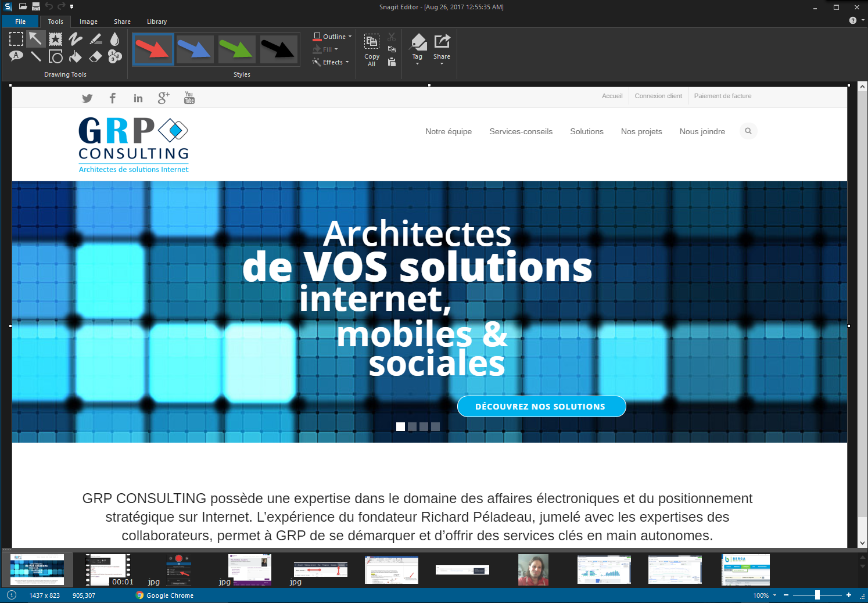Switch to the Image tab
This screenshot has height=603, width=868.
point(89,21)
